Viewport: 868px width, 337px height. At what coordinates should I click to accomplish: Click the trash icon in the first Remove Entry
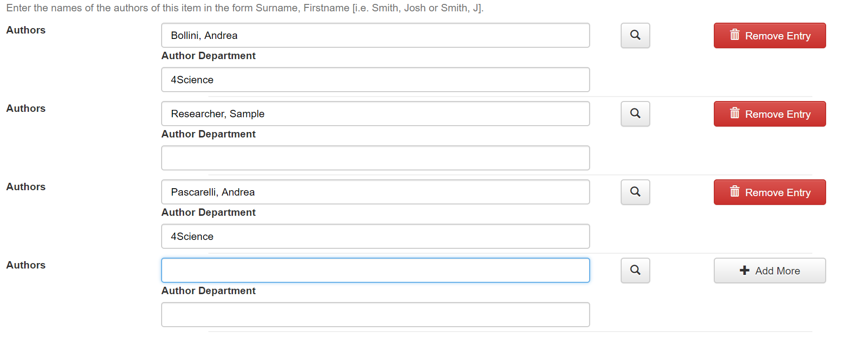(x=734, y=34)
